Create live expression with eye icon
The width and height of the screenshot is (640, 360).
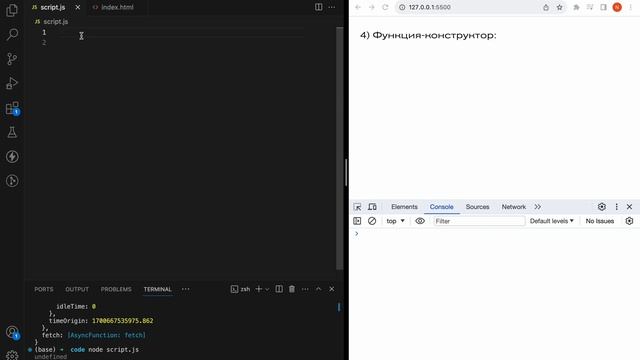(420, 221)
